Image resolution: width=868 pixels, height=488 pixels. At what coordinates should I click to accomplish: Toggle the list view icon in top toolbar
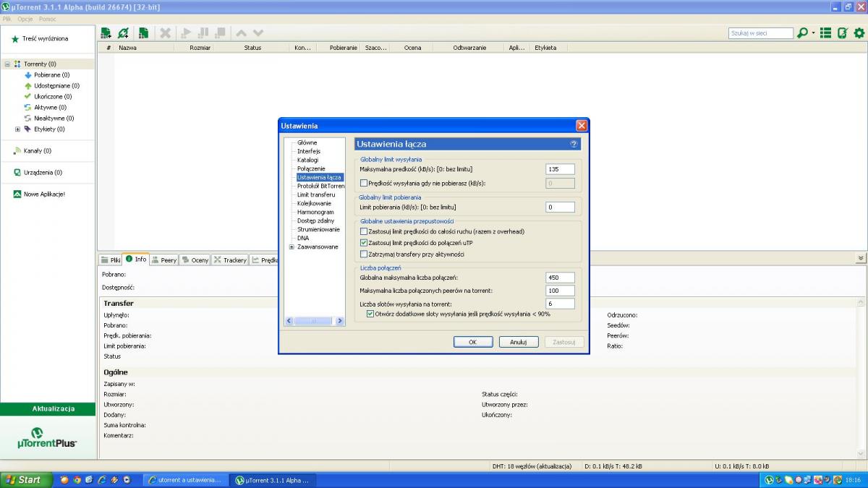pyautogui.click(x=825, y=33)
